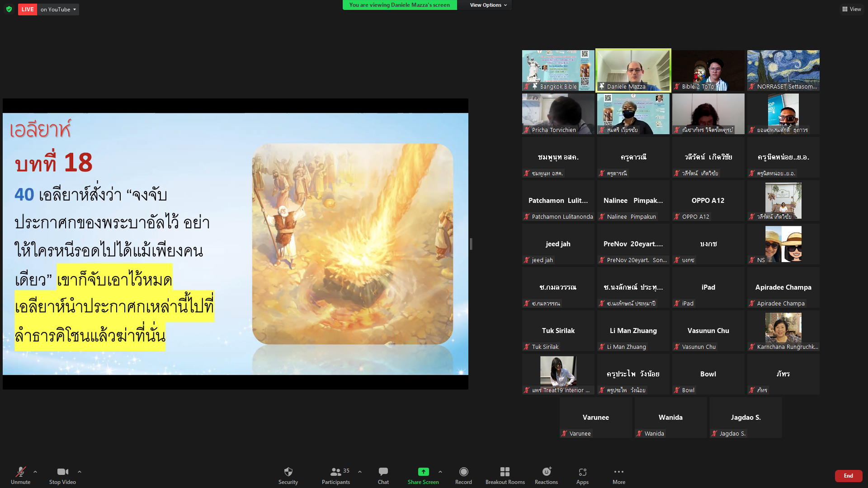Click the screen-viewing notification banner
Image resolution: width=868 pixels, height=488 pixels.
tap(400, 5)
